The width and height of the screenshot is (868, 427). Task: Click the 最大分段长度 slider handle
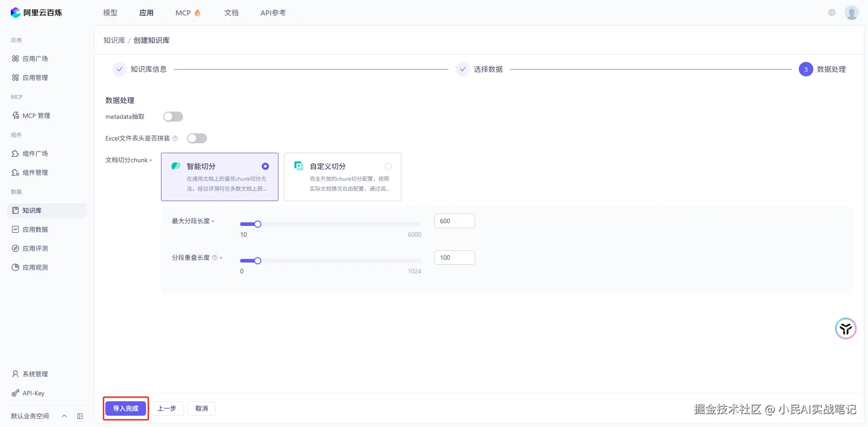click(x=258, y=224)
